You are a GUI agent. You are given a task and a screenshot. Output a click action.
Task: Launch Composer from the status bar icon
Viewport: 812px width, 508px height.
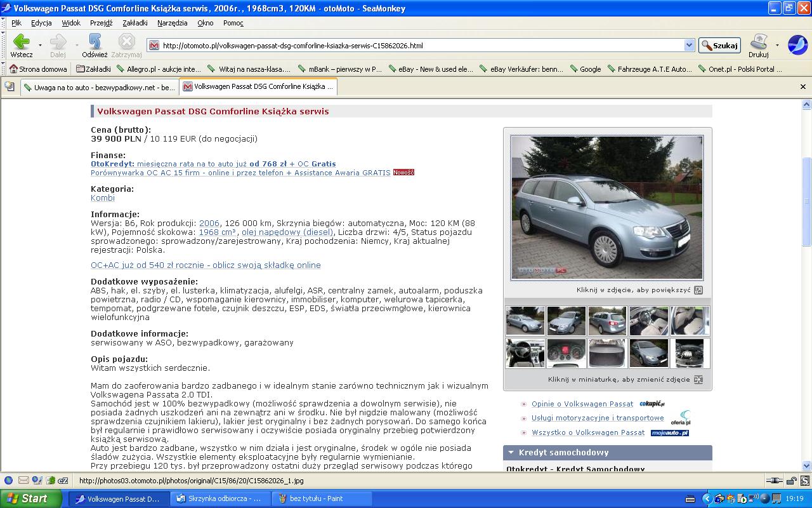[37, 481]
